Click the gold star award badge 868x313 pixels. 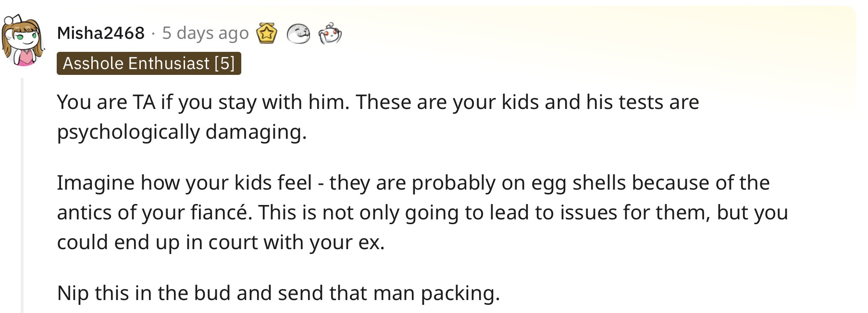click(x=267, y=33)
